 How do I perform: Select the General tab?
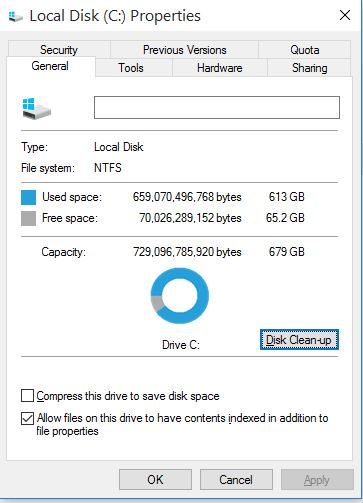(x=50, y=66)
